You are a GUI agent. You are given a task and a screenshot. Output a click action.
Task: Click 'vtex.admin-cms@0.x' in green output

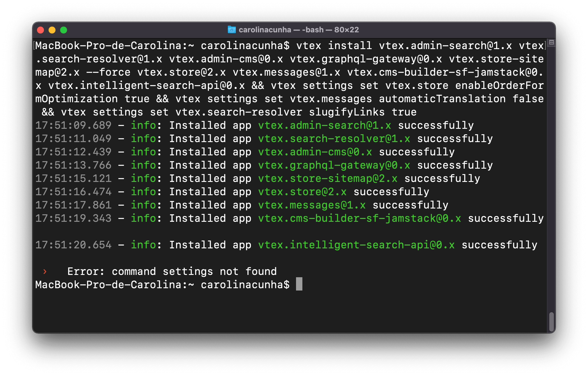pos(315,152)
